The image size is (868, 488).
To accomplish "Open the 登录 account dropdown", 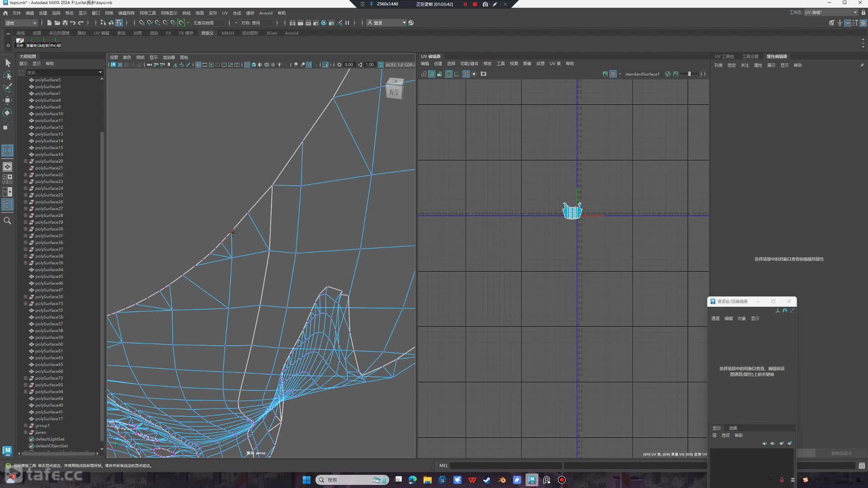I will click(x=387, y=23).
